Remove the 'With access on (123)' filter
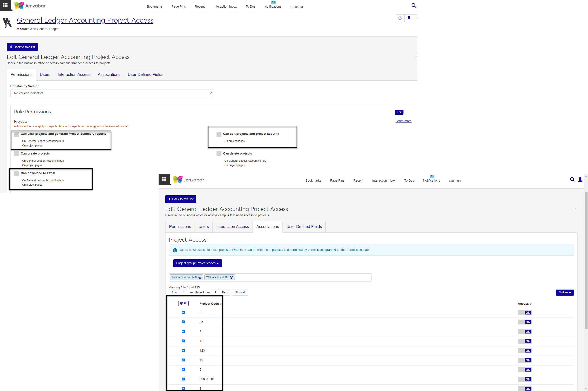 click(x=200, y=277)
